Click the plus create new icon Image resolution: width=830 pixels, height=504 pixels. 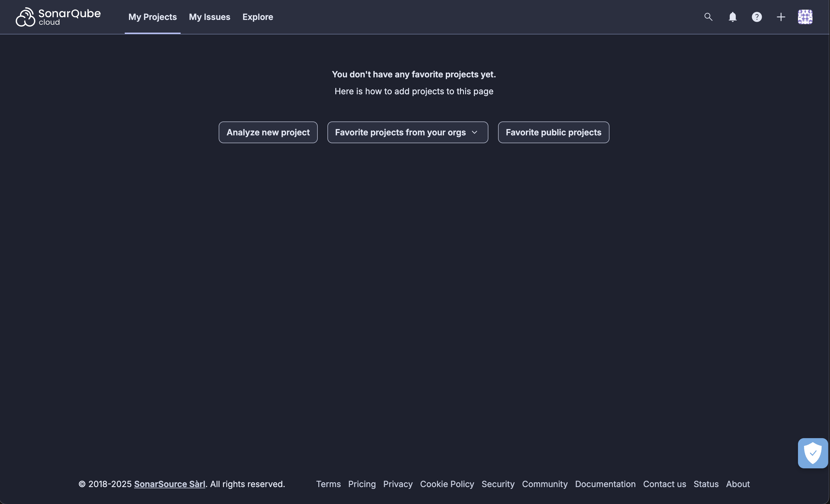[x=780, y=17]
